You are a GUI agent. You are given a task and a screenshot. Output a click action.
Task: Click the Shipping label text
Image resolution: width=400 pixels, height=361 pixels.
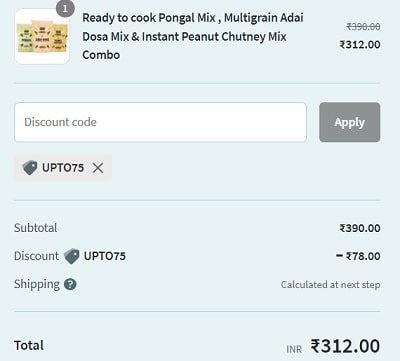pos(37,284)
